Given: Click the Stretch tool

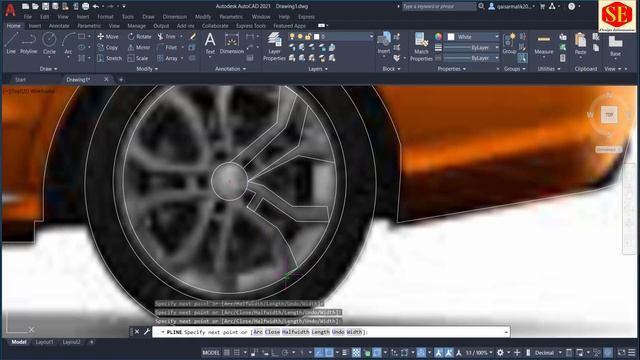Looking at the screenshot, I should 109,58.
